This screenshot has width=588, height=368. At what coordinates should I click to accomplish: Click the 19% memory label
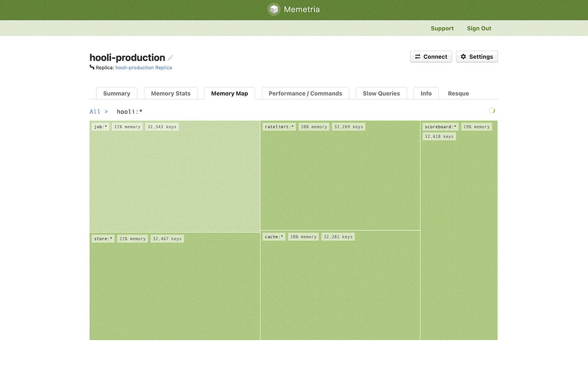pyautogui.click(x=477, y=127)
